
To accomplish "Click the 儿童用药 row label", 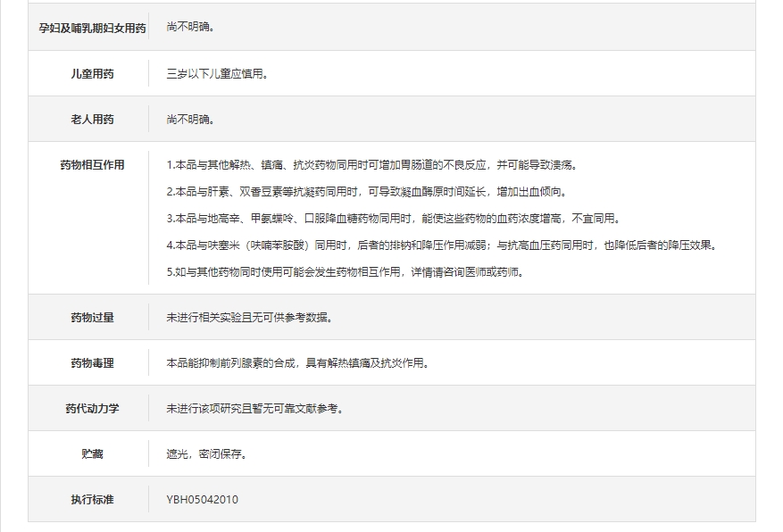I will (x=92, y=73).
